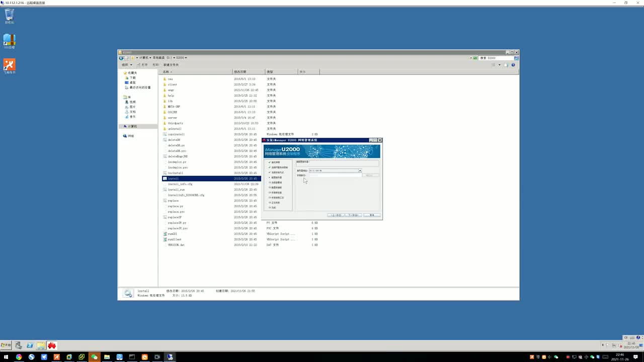Open Google Chrome from the local taskbar
The image size is (644, 362).
pyautogui.click(x=19, y=357)
